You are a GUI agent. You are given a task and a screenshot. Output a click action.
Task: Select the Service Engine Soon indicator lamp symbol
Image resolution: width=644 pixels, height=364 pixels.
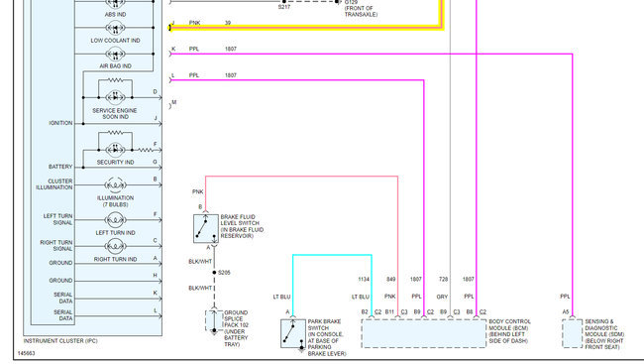point(115,97)
